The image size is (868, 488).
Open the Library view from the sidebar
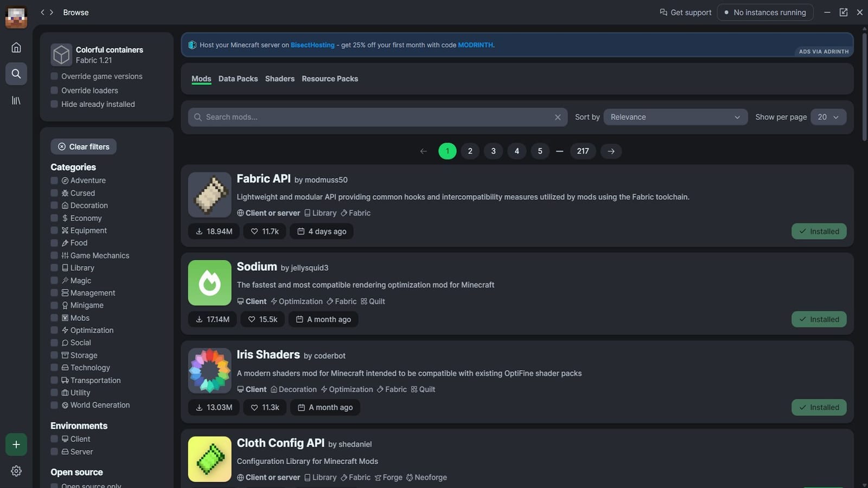click(16, 100)
